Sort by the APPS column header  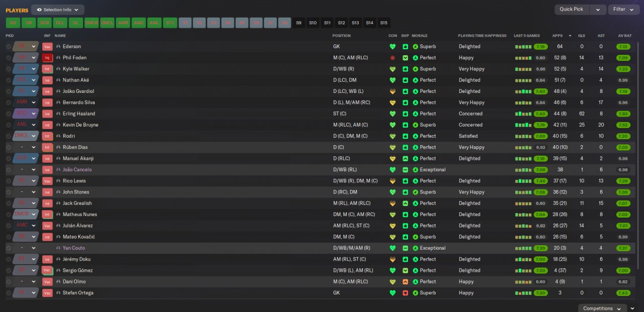(x=557, y=36)
